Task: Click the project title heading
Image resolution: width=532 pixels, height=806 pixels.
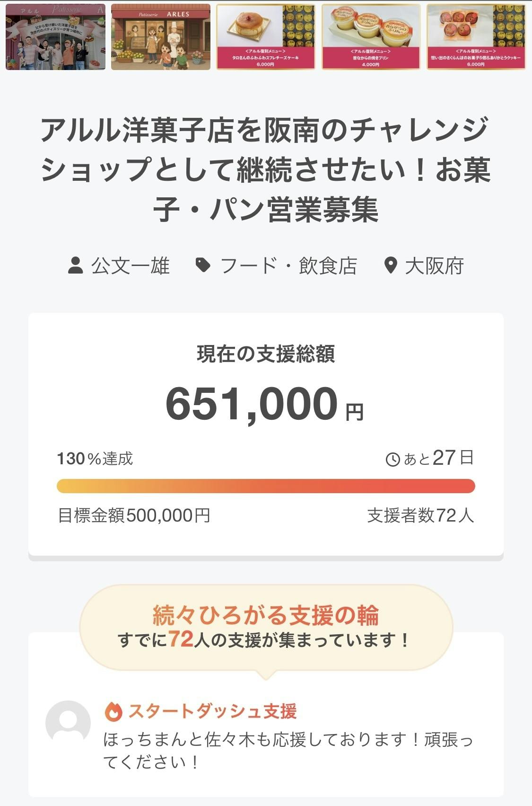Action: tap(266, 169)
